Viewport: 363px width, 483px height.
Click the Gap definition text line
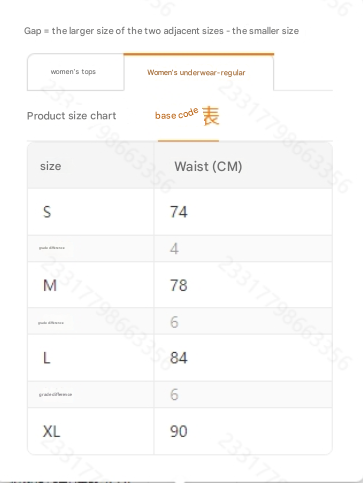(161, 31)
